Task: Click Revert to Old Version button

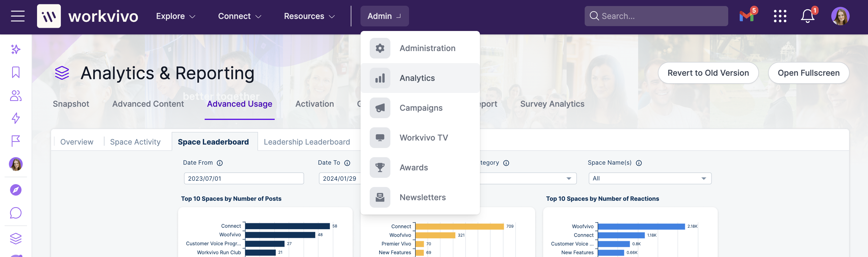Action: (x=708, y=73)
